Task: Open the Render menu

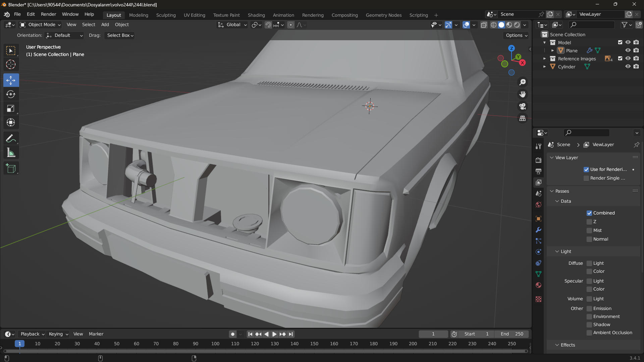Action: tap(48, 14)
